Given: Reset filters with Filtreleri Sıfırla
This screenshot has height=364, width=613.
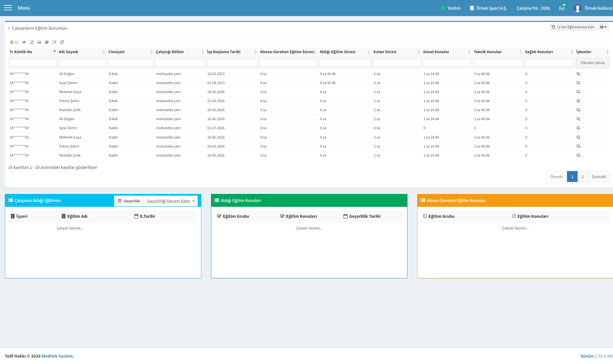Looking at the screenshot, I should coord(592,63).
